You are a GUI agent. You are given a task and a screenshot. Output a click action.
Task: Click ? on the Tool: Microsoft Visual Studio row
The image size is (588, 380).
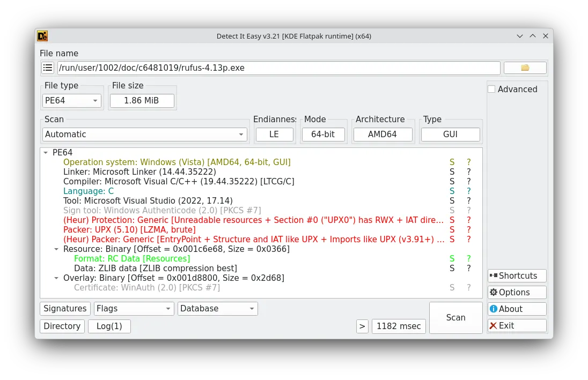(x=468, y=201)
